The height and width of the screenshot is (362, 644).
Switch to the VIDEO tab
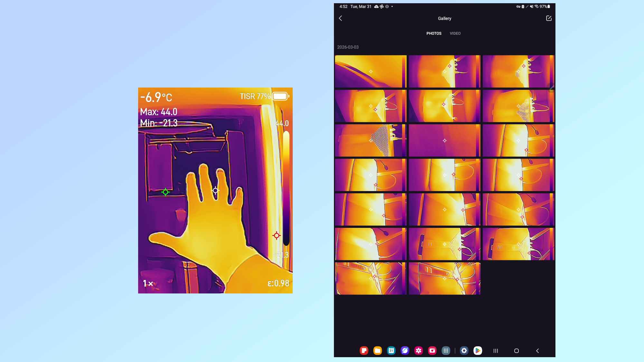(455, 33)
